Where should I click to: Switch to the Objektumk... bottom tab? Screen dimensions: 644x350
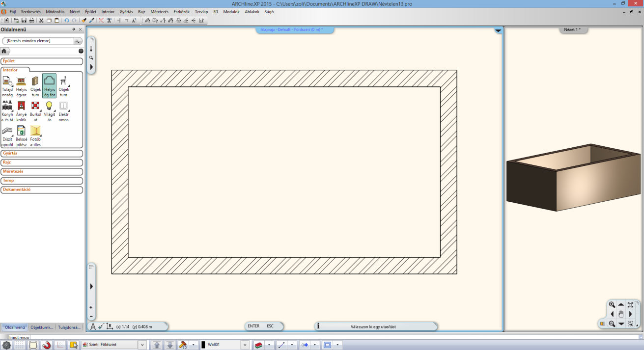[42, 327]
